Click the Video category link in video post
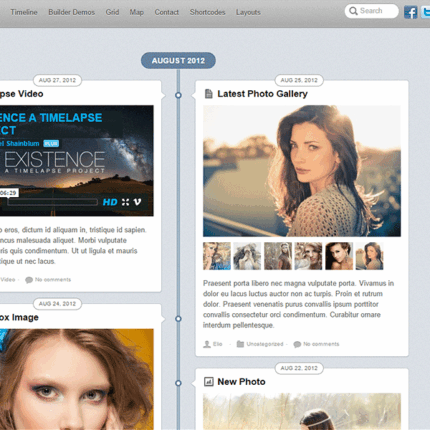 (7, 280)
